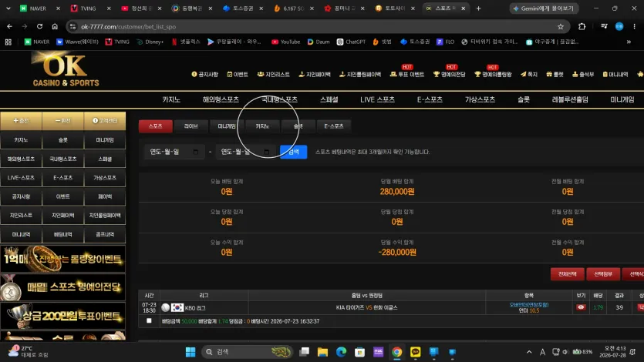644x362 pixels.
Task: Switch to the TVING browser tab
Action: 90,8
